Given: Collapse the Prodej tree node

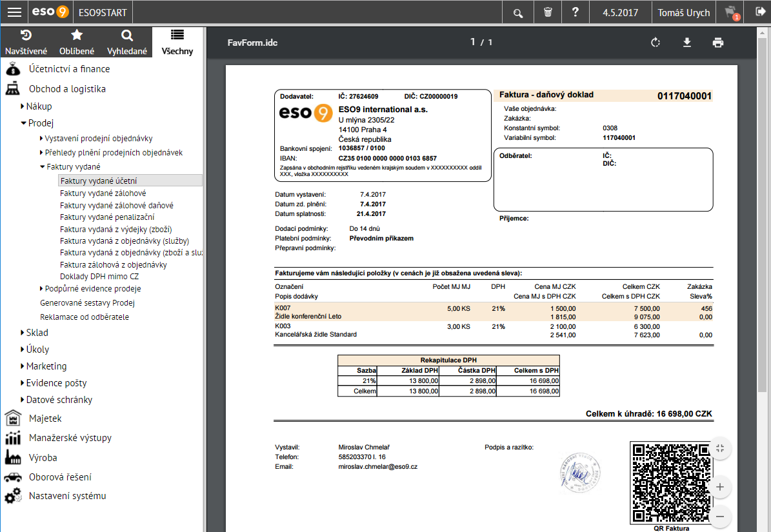Looking at the screenshot, I should click(37, 123).
